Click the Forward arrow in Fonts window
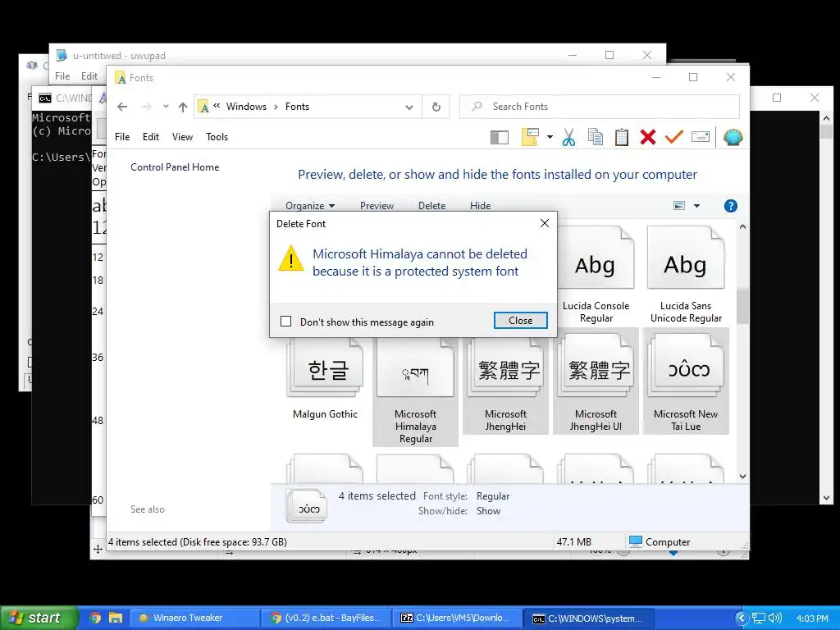 pyautogui.click(x=146, y=107)
